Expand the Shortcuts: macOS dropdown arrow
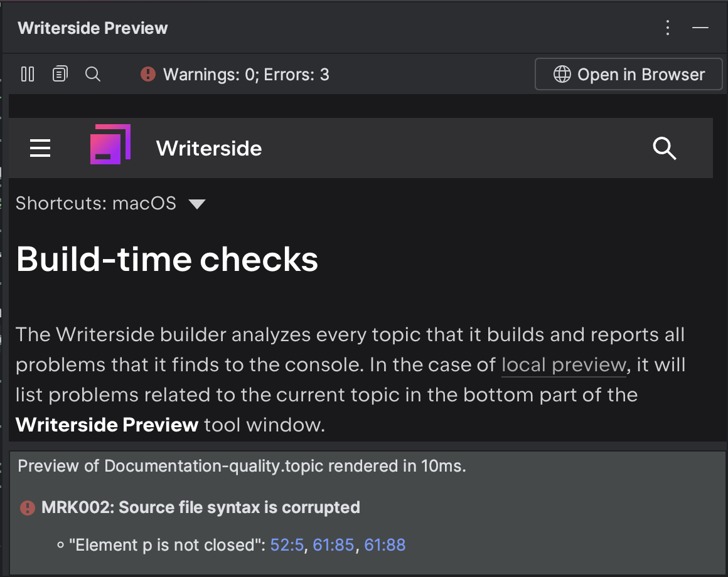The image size is (728, 577). 197,204
